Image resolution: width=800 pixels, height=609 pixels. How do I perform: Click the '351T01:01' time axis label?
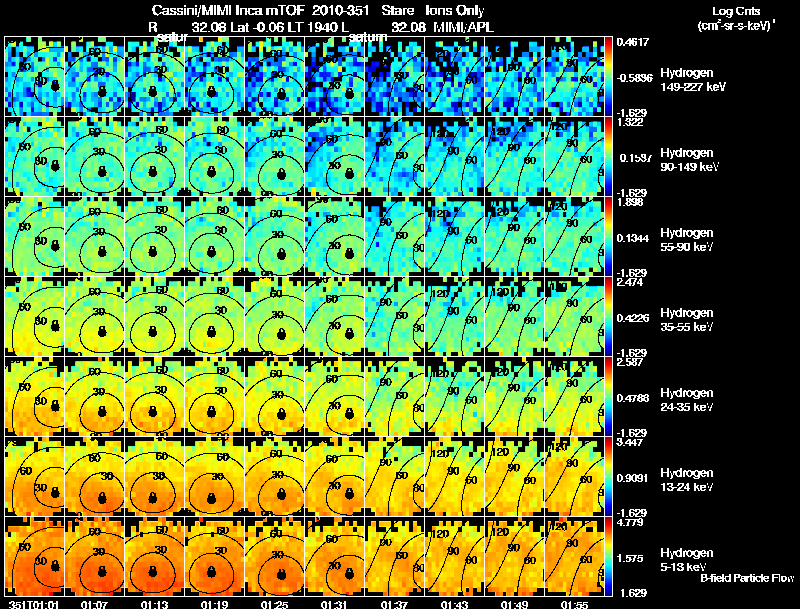click(34, 604)
